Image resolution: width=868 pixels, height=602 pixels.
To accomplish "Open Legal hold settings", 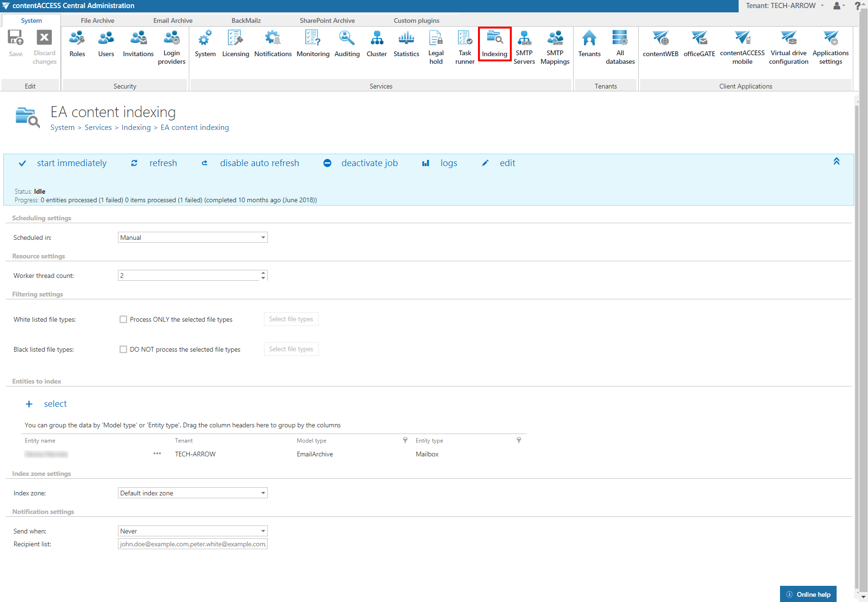I will click(436, 47).
